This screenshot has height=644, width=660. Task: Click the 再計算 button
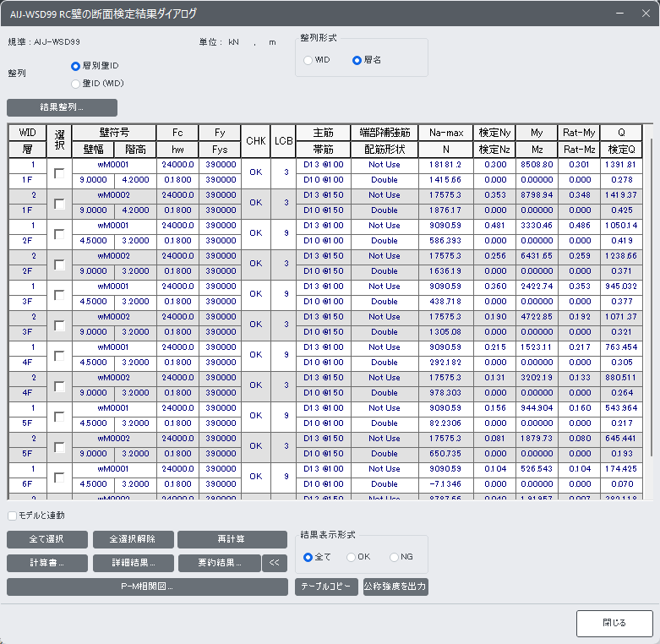[232, 539]
